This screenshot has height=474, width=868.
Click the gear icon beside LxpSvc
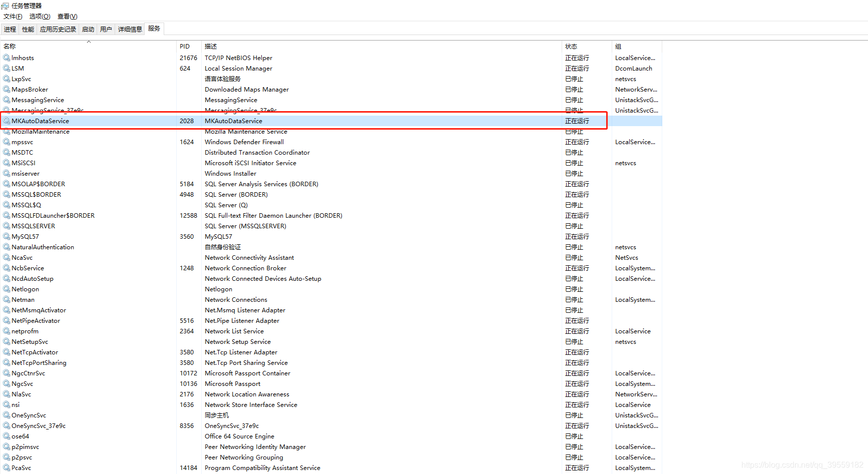[x=7, y=79]
